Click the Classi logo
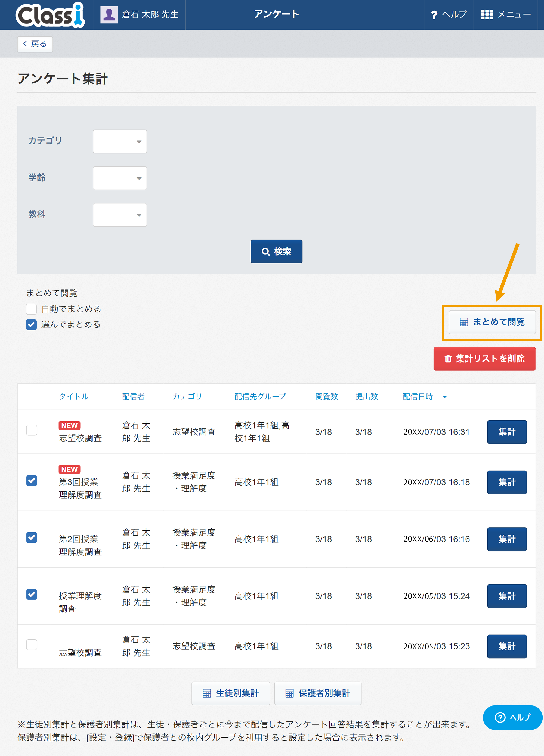This screenshot has width=544, height=756. tap(50, 15)
